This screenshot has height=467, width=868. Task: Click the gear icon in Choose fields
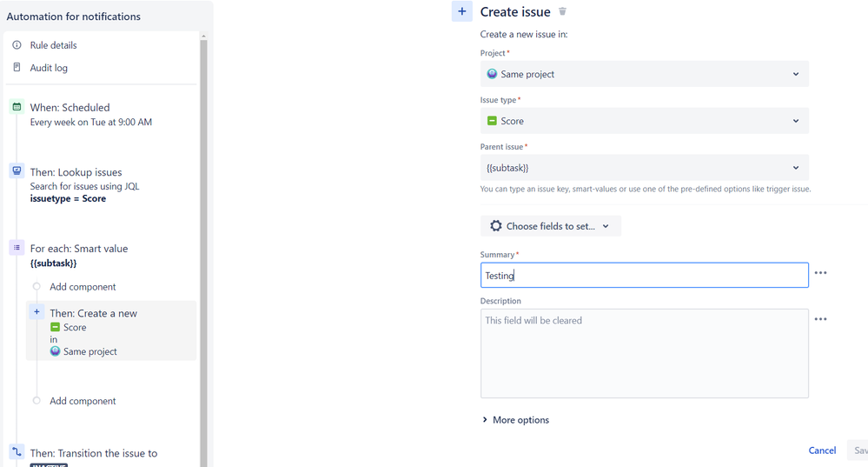click(x=496, y=226)
